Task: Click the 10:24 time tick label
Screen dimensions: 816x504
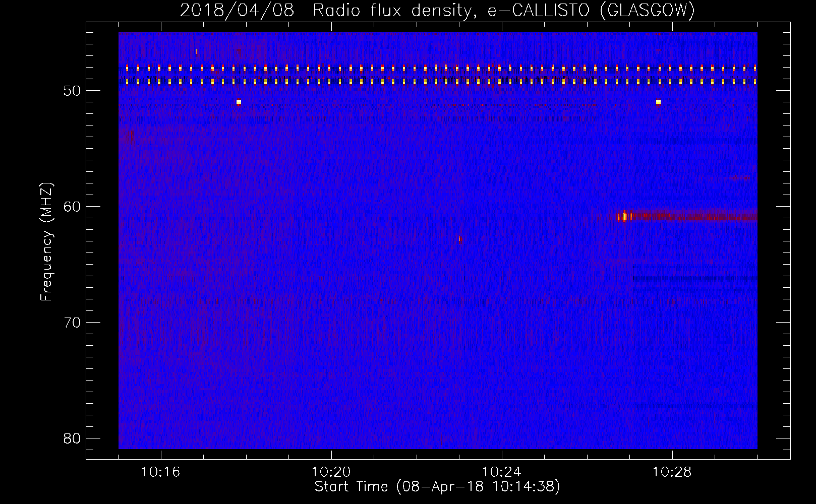Action: click(501, 472)
